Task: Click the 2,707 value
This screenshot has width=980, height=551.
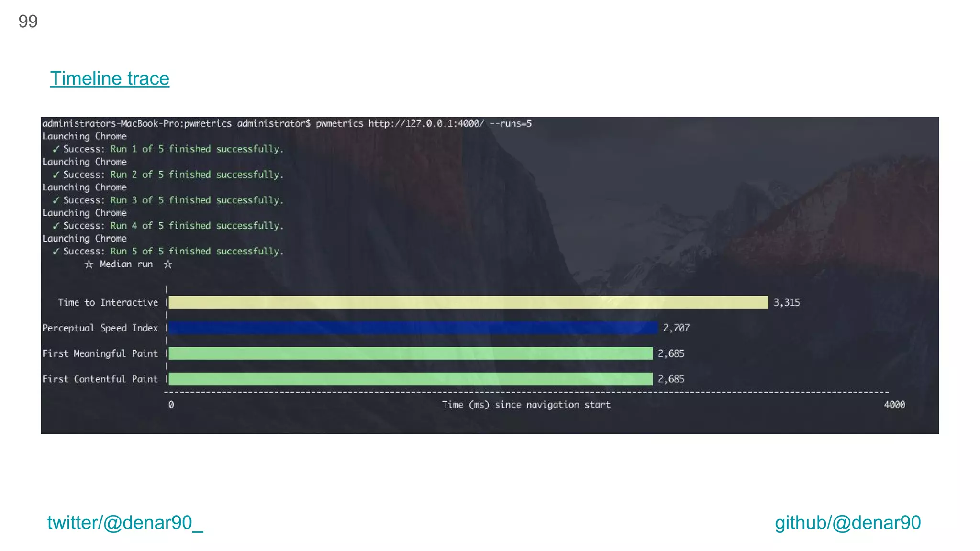Action: pos(676,328)
